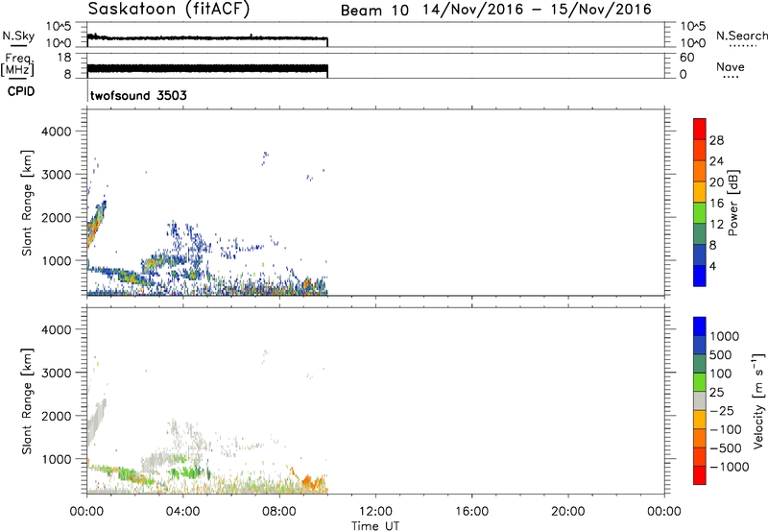
Task: Click the '1000' tick on the Velocity colorbar
Action: (x=724, y=336)
